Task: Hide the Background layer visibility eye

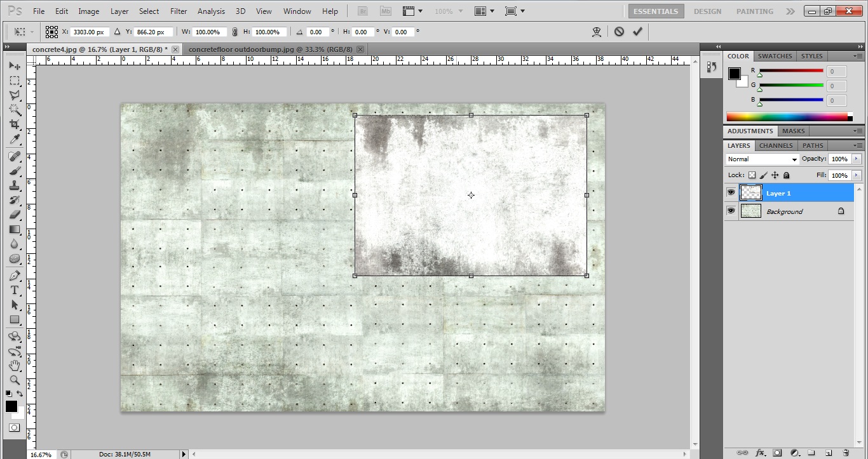Action: click(x=731, y=211)
